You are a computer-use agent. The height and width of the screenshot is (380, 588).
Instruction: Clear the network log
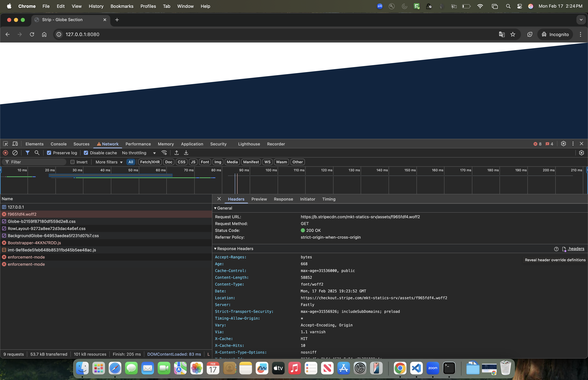coord(15,153)
